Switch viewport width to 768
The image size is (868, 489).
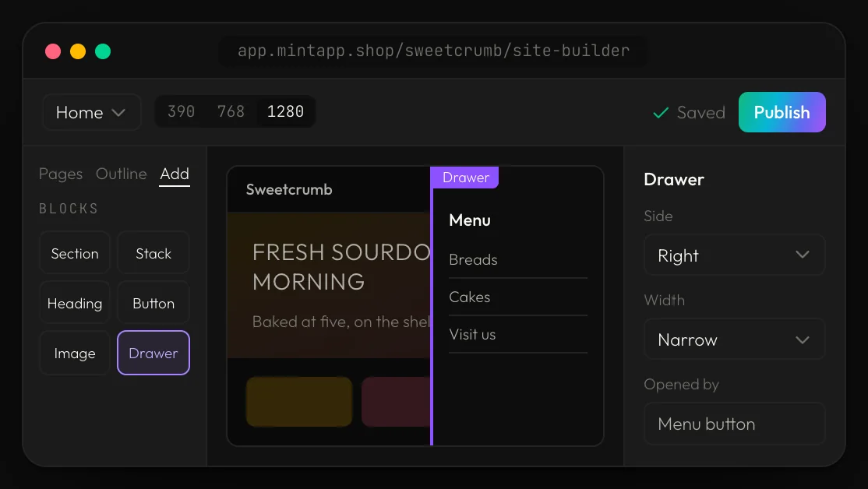[x=231, y=112]
